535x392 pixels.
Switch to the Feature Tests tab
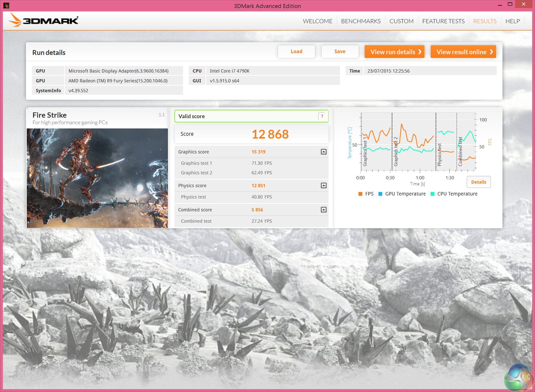tap(443, 21)
